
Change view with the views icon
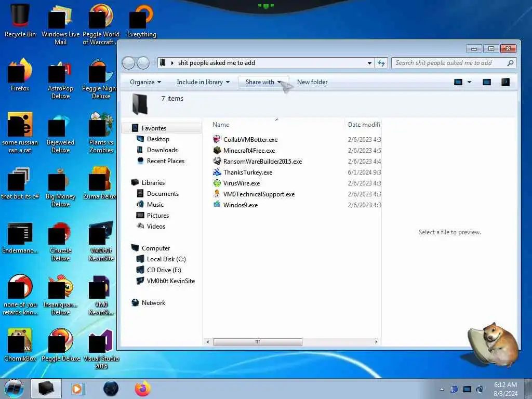click(x=458, y=82)
